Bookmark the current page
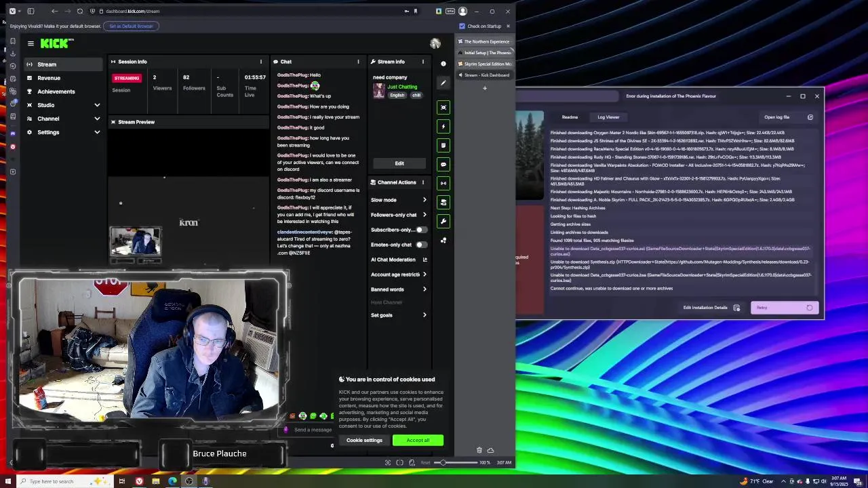868x488 pixels. point(416,11)
